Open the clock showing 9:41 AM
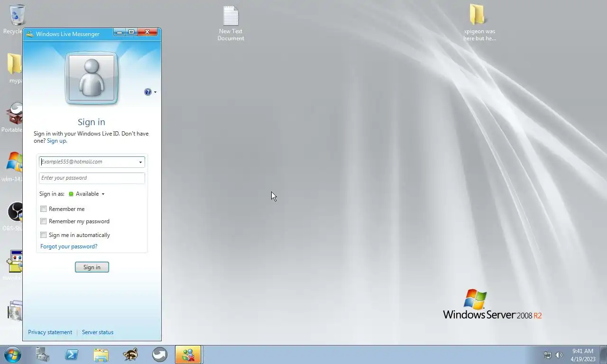The height and width of the screenshot is (364, 607). pyautogui.click(x=583, y=355)
